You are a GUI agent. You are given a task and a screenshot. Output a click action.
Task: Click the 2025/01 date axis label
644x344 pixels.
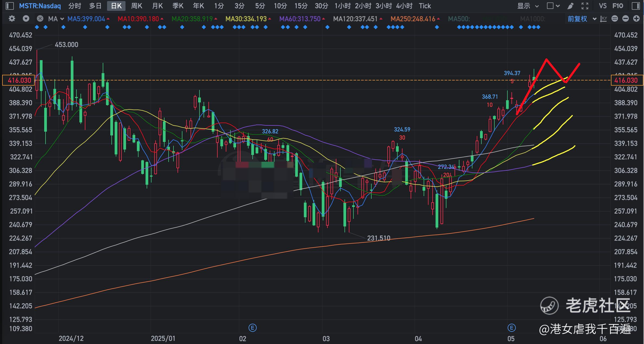pos(163,339)
